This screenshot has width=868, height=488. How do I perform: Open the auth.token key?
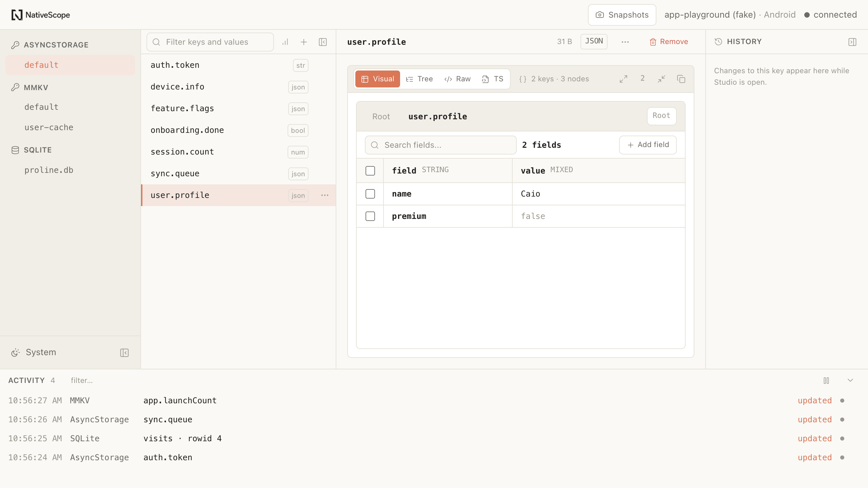[238, 65]
